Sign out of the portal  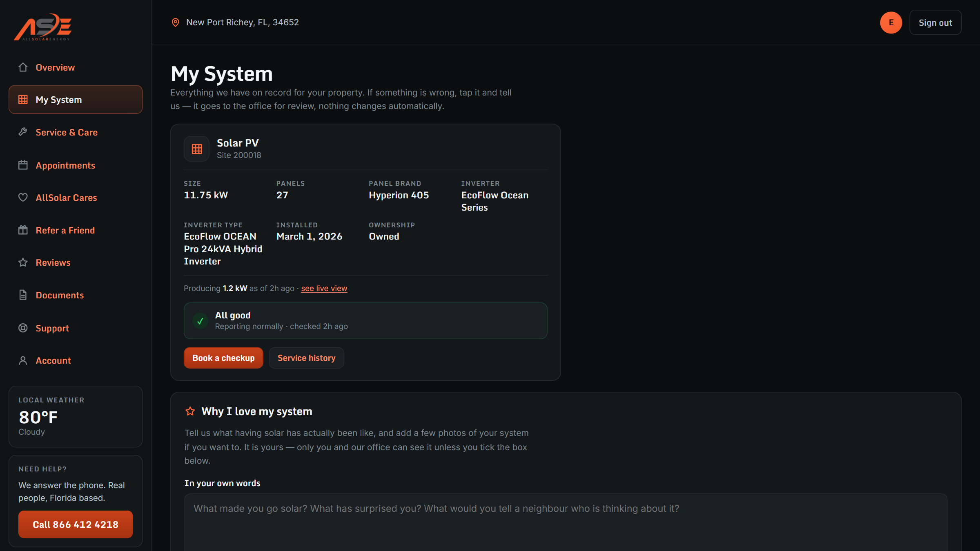935,22
